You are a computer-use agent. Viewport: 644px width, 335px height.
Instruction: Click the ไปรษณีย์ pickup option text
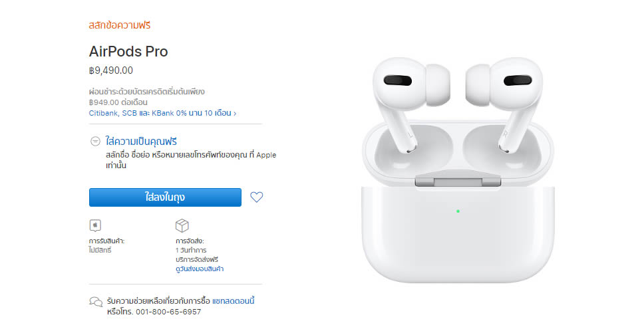coord(100,250)
